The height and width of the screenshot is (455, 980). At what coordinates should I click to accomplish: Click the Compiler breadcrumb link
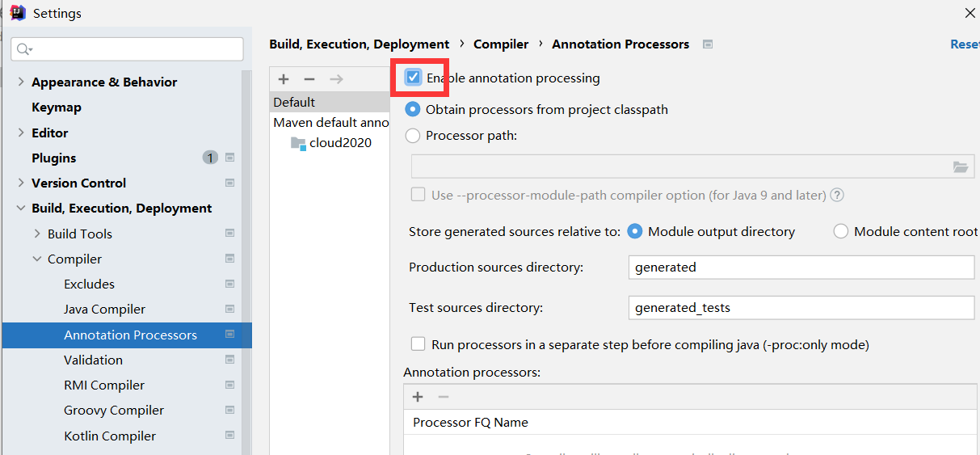501,44
